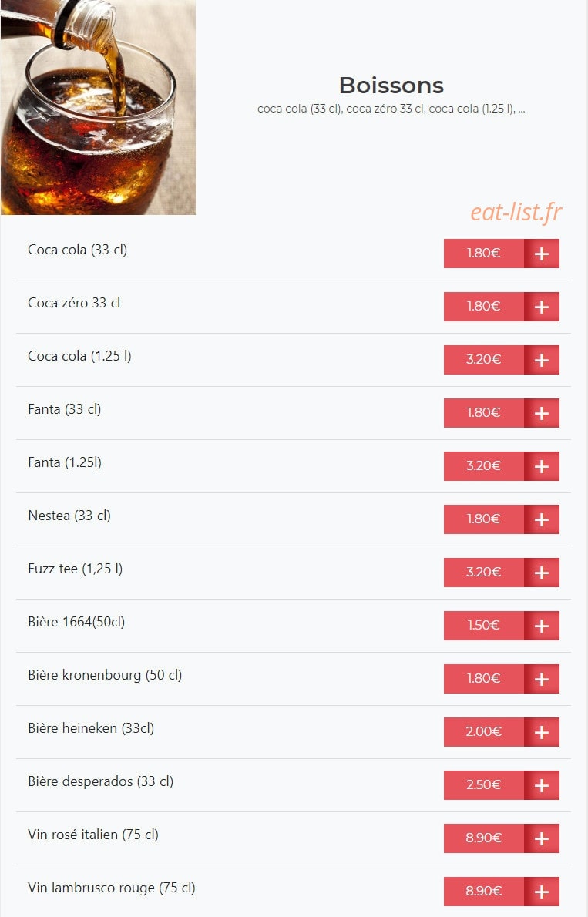Click plus for Coca cola (1.25 l)
Viewport: 588px width, 917px height.
(x=541, y=360)
